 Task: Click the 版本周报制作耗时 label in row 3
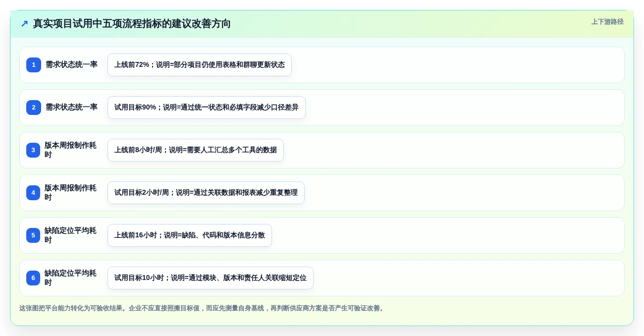(x=71, y=150)
